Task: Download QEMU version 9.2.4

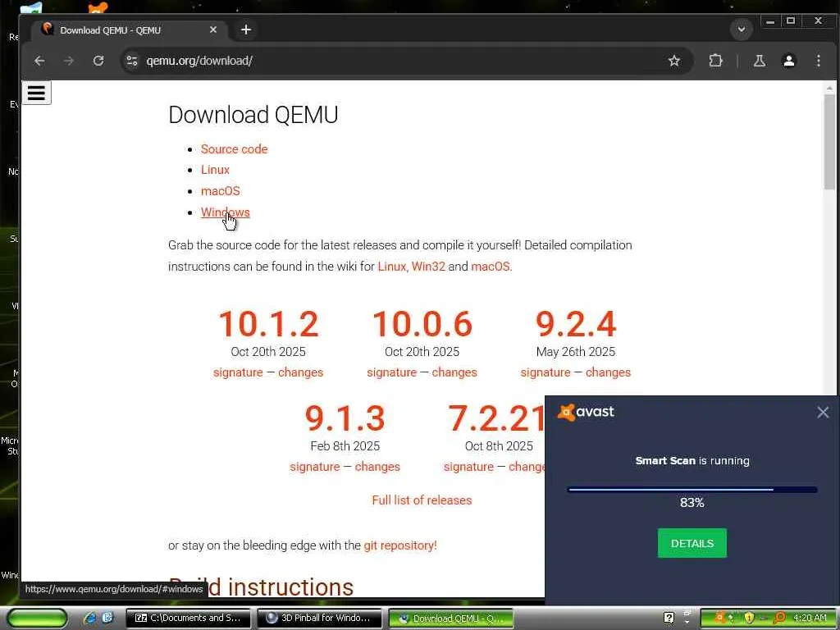Action: tap(576, 324)
